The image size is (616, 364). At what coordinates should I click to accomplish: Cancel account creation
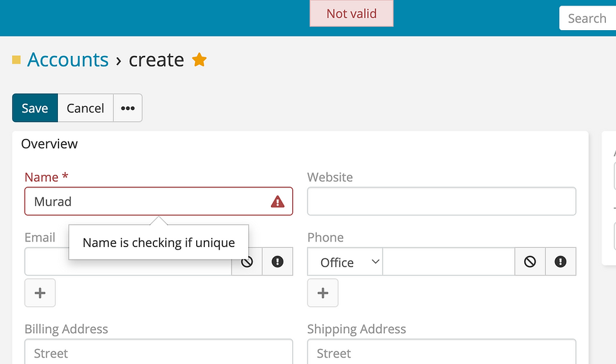(x=85, y=108)
